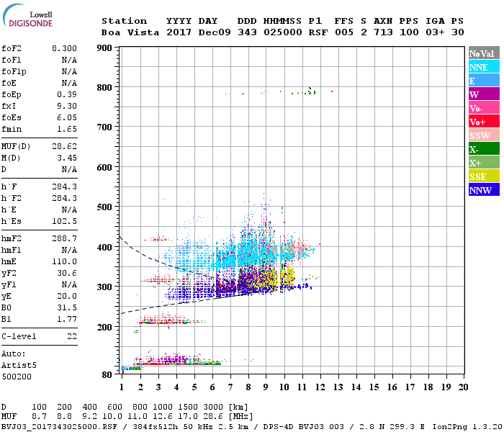The height and width of the screenshot is (432, 504).
Task: Click the 900 km tick on height axis
Action: coord(104,48)
